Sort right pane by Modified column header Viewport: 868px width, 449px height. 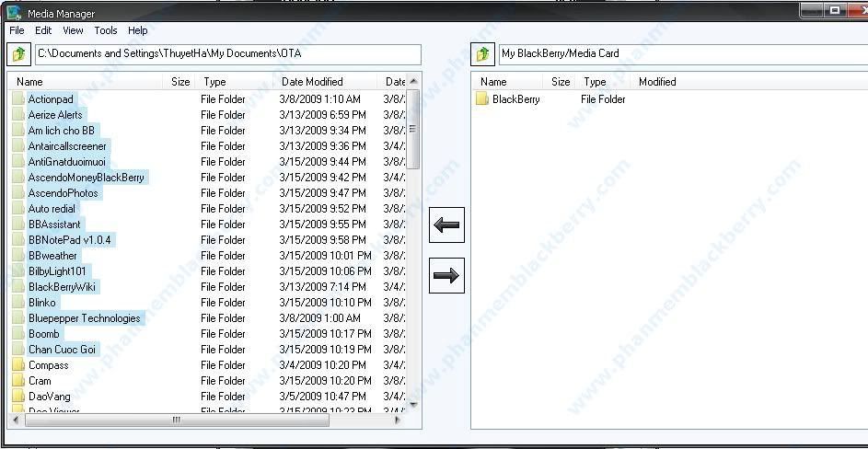tap(657, 81)
